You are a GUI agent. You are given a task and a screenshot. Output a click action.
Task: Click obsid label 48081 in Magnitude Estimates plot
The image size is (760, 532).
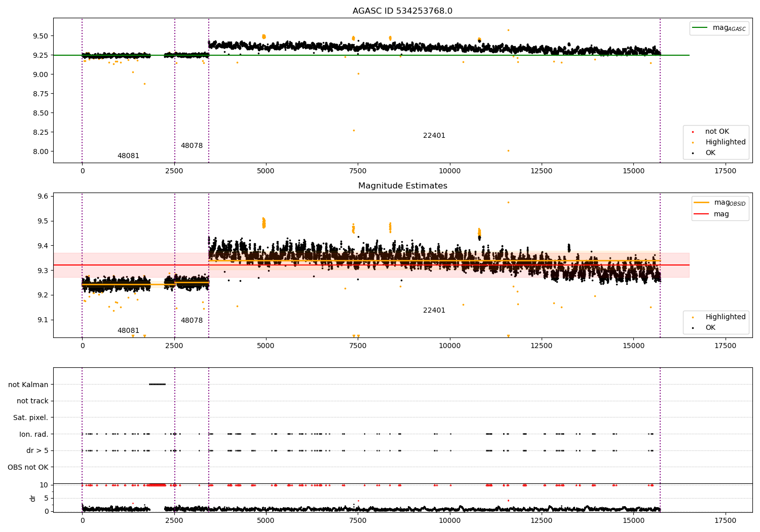click(128, 331)
